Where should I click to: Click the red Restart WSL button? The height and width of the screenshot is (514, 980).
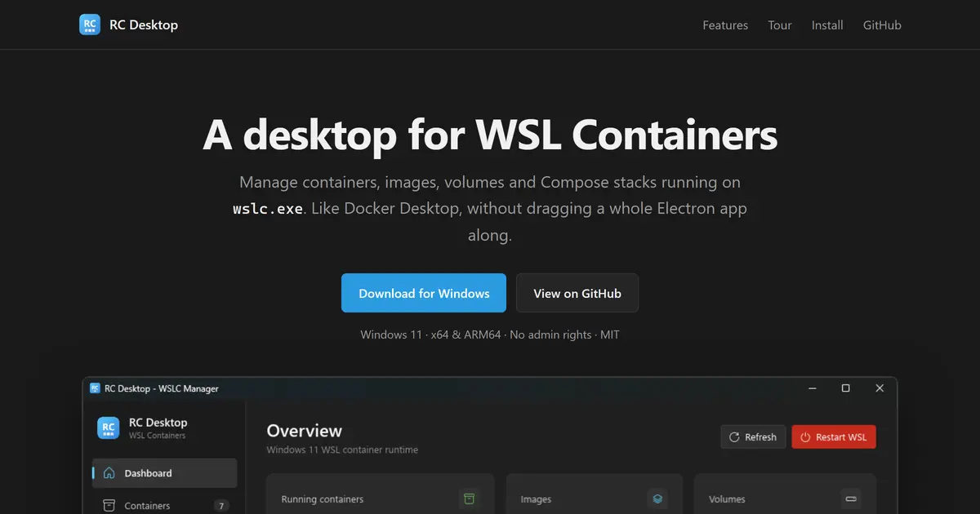click(834, 436)
